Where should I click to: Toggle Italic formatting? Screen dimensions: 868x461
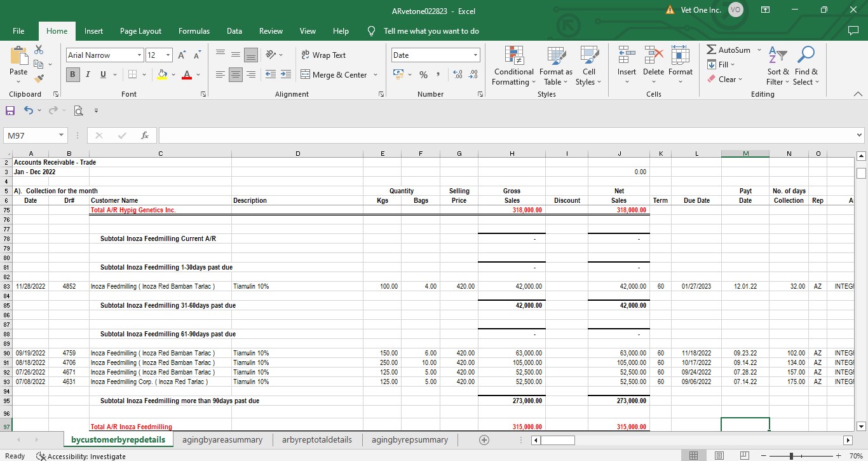(88, 74)
